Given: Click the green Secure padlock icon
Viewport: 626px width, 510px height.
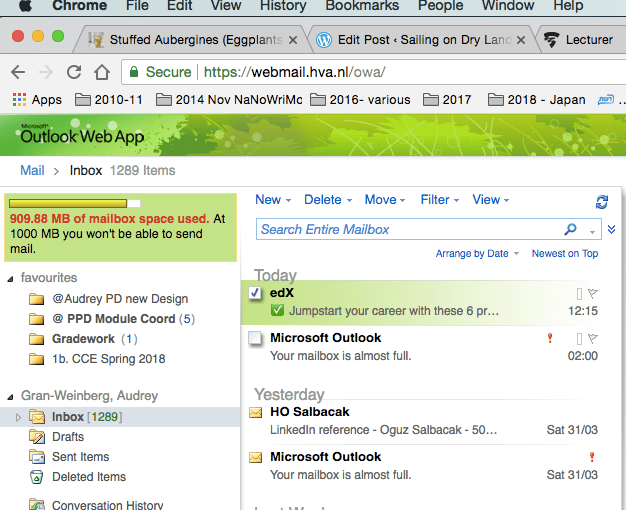Looking at the screenshot, I should click(x=134, y=72).
